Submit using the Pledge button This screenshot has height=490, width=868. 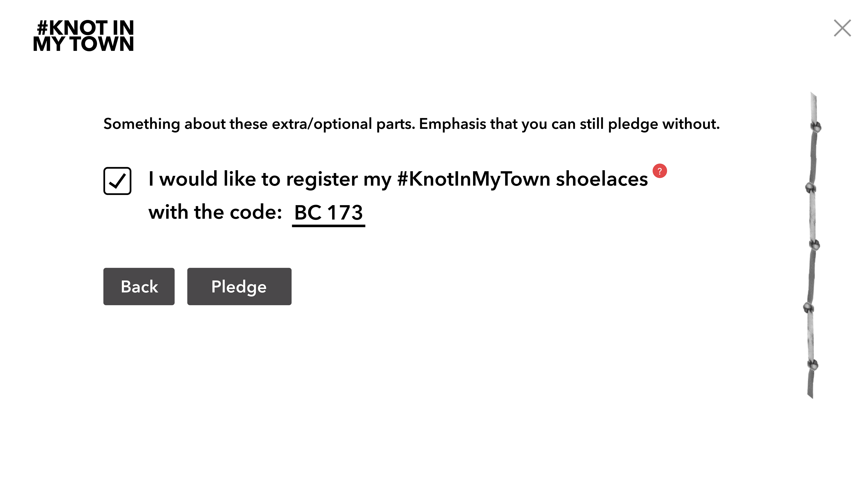click(239, 286)
